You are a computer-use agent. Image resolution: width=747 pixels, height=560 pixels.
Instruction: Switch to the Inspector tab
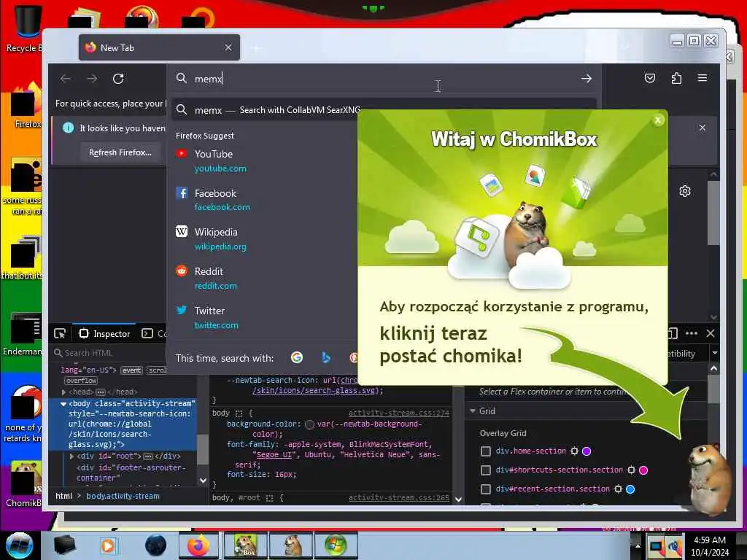(x=104, y=334)
